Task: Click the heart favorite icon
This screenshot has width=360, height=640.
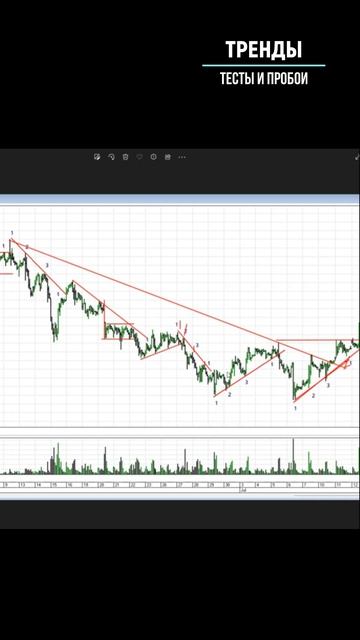Action: 139,157
